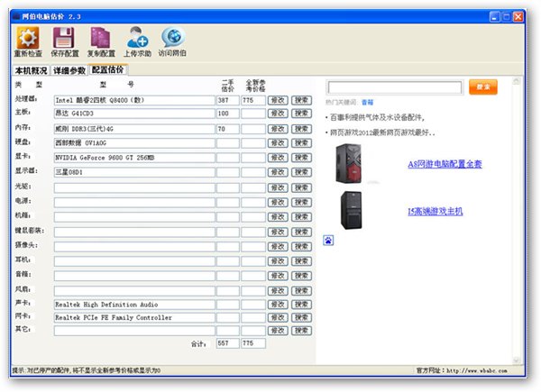Image resolution: width=541 pixels, height=392 pixels.
Task: Minimize the 网伯电脑估价 window
Action: coord(494,16)
